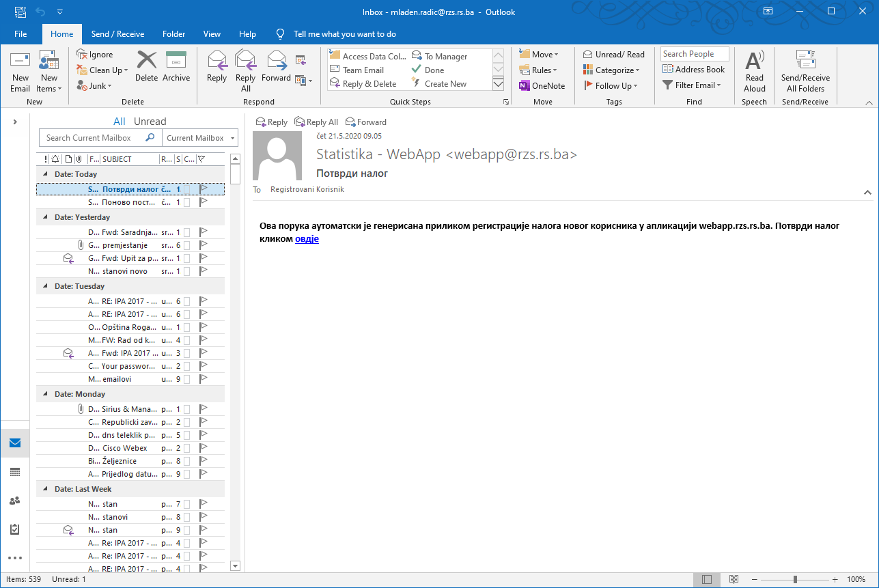Tick category box for Cisco Webex email
The image size is (879, 588).
186,448
